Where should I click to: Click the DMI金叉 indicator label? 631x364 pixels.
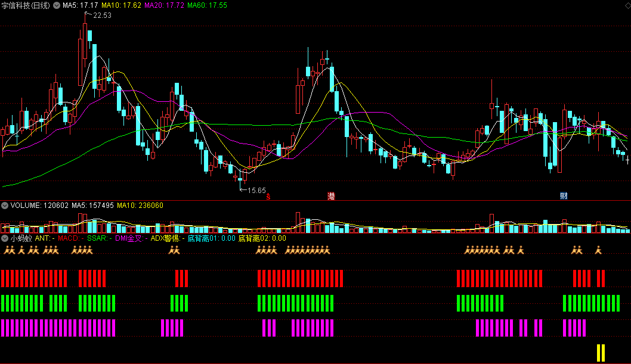[x=131, y=238]
